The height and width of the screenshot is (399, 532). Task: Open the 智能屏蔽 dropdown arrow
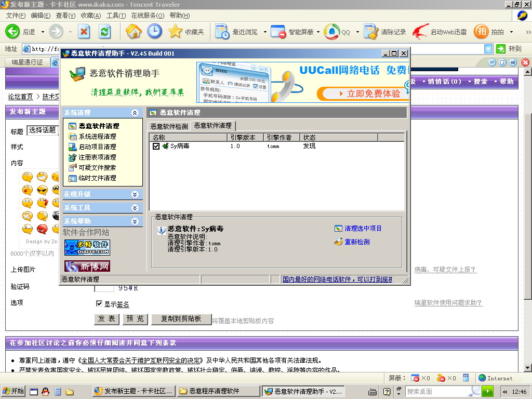(x=318, y=32)
